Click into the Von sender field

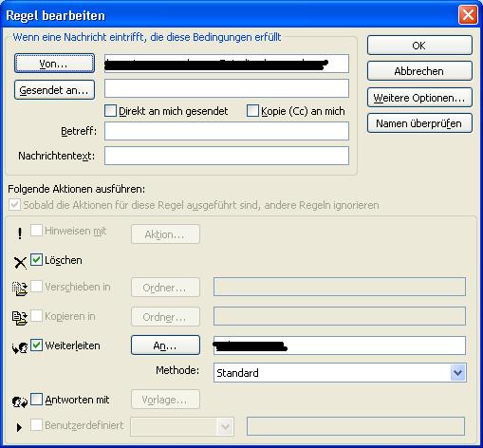point(227,64)
